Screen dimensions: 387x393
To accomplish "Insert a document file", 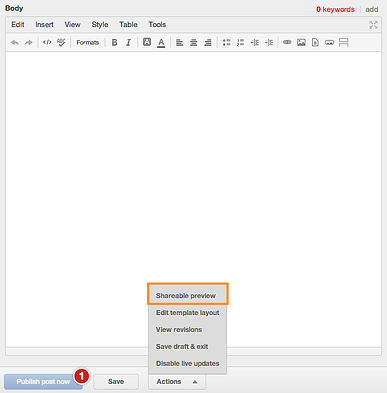I will click(x=315, y=42).
